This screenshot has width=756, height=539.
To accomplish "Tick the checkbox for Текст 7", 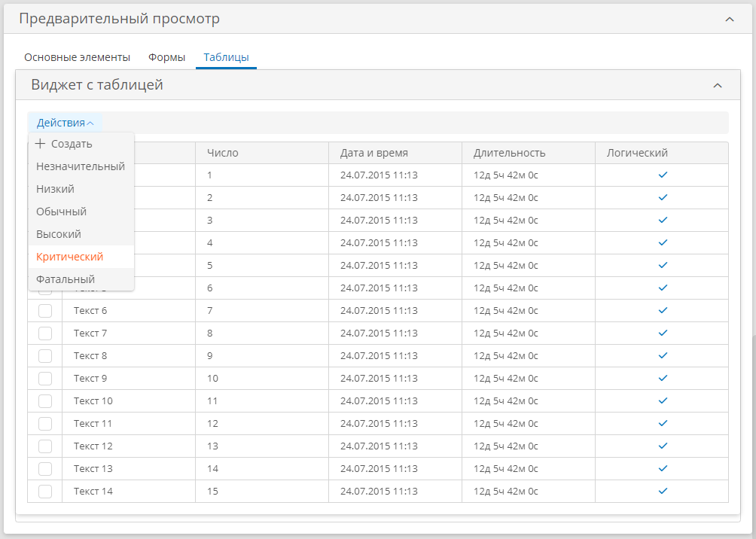I will coord(45,333).
